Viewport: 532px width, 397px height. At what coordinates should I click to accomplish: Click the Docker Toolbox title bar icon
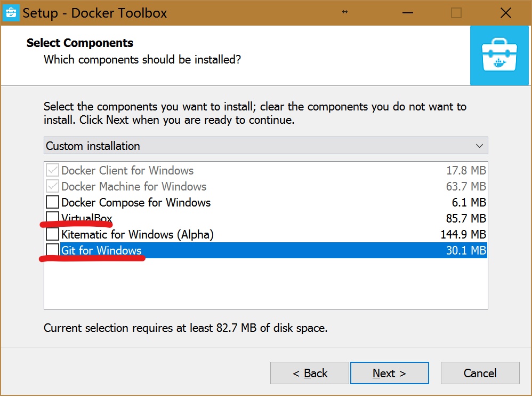pyautogui.click(x=11, y=13)
